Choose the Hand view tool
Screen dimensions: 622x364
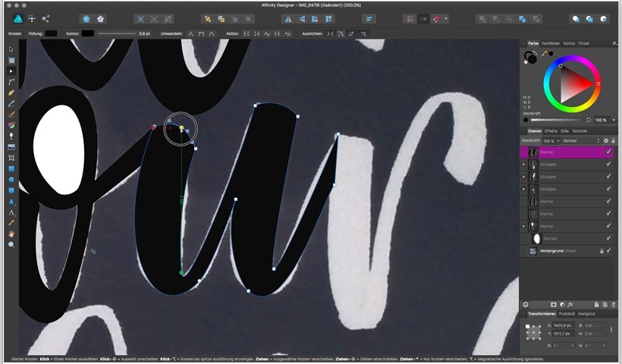(x=11, y=234)
